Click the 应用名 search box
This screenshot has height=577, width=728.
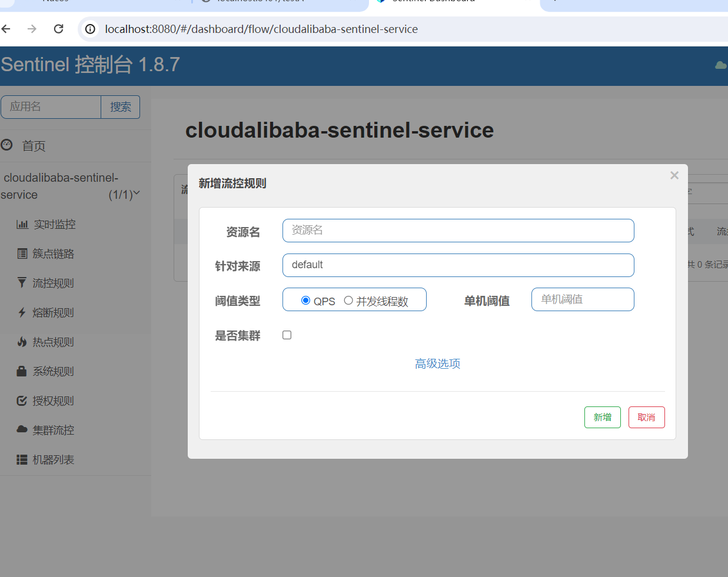coord(51,106)
